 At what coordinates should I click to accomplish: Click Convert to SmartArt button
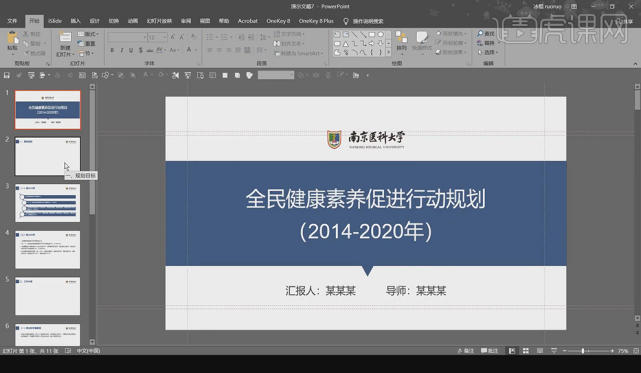pos(298,53)
